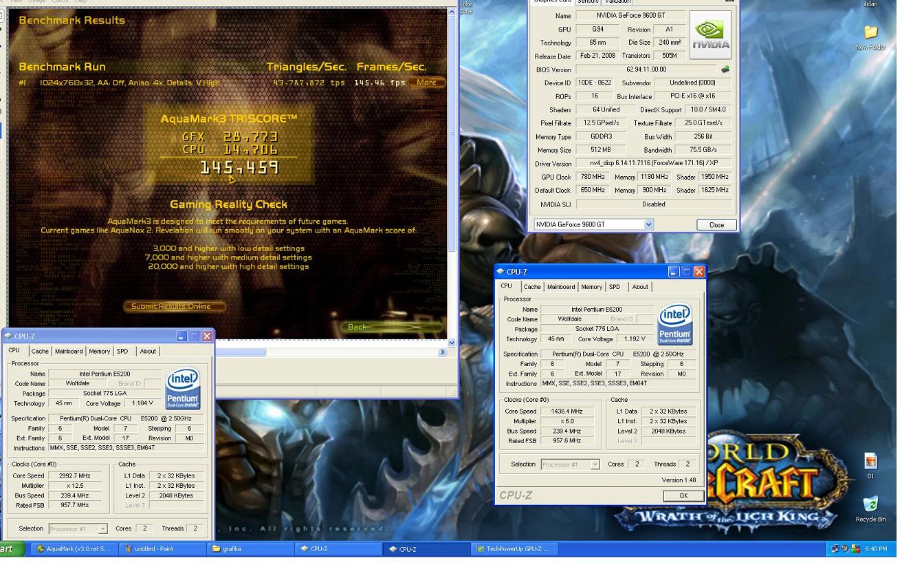Open Processor #1 selection dropdown in bottom-left CPU-Z

point(78,528)
